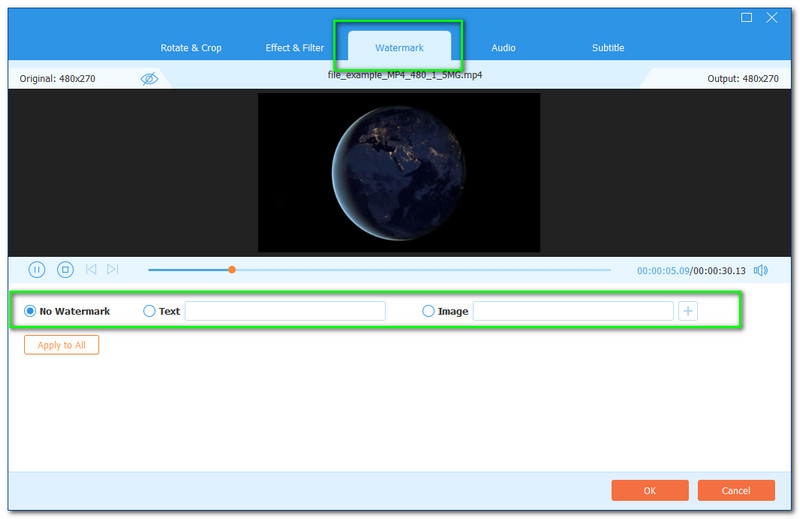Select the No Watermark option

tap(30, 311)
